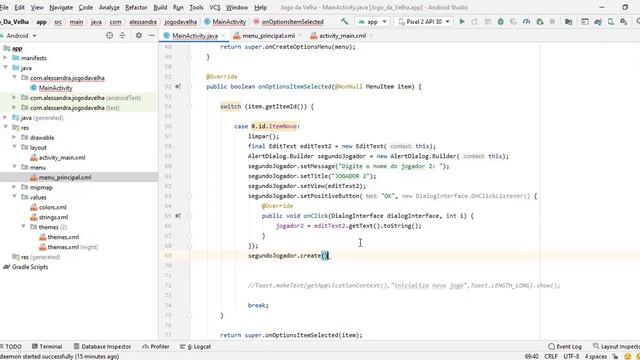The width and height of the screenshot is (640, 360).
Task: Open the Android project view dropdown
Action: coord(20,36)
